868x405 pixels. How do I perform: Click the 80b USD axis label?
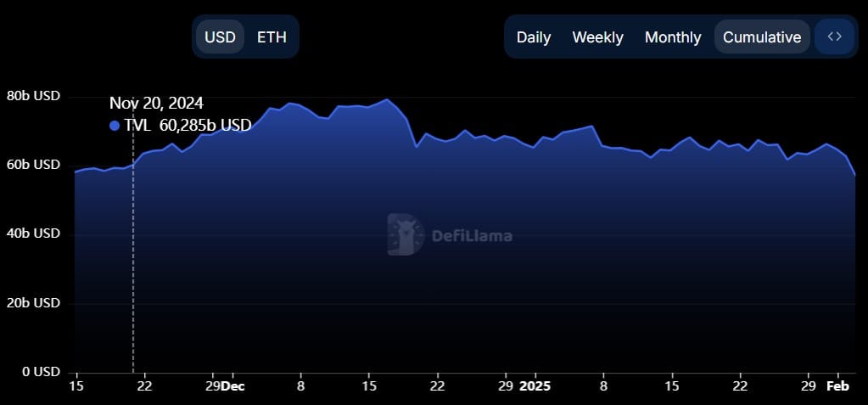coord(33,96)
